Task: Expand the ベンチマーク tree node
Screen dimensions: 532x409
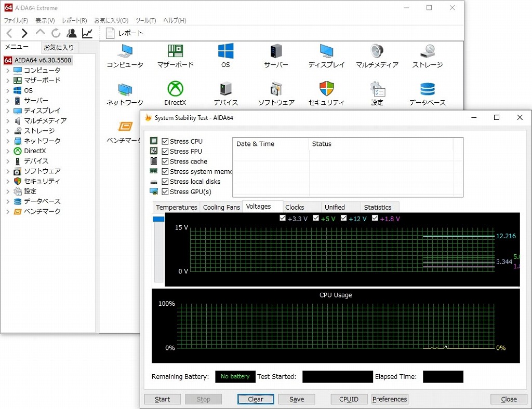Action: tap(8, 212)
